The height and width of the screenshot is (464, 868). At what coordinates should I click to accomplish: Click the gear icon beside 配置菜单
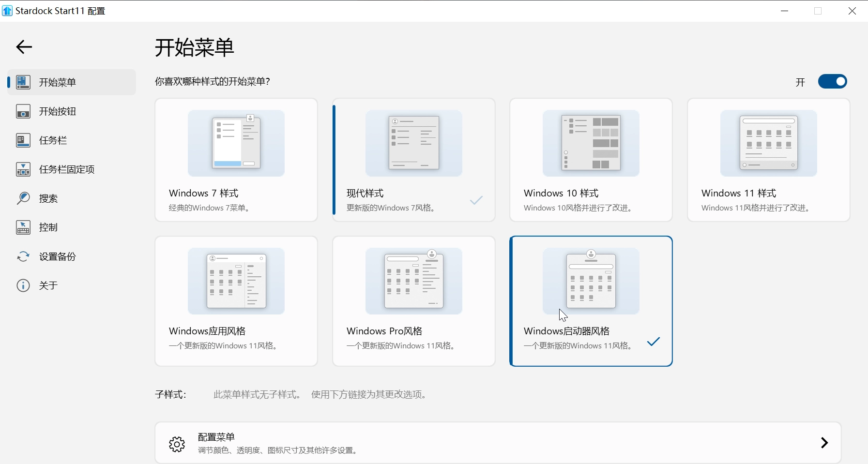pos(177,444)
